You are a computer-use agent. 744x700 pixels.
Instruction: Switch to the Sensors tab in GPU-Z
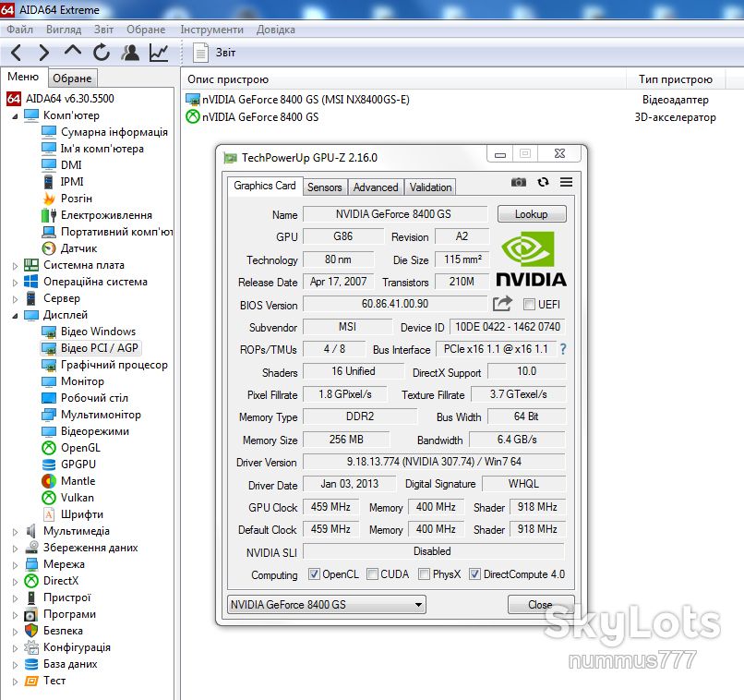click(x=325, y=187)
